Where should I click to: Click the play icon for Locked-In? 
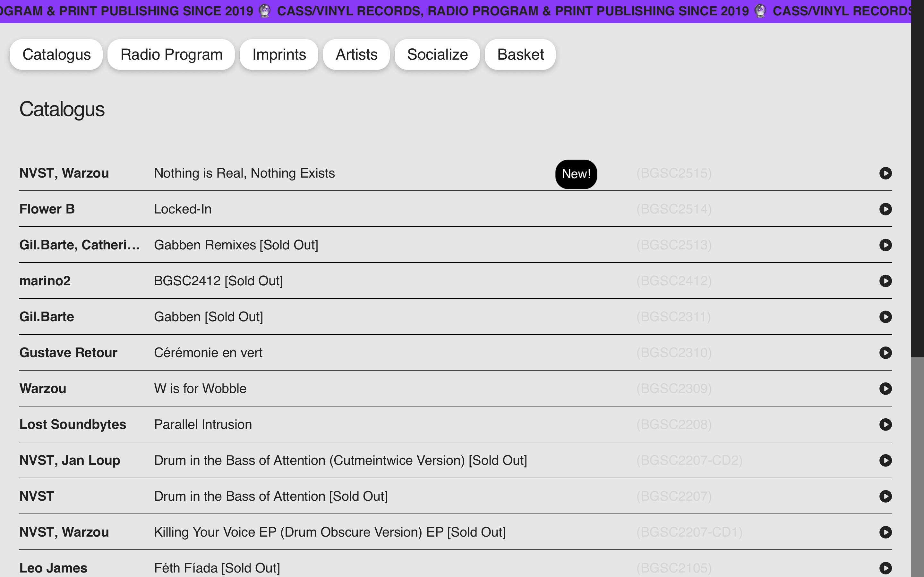coord(885,209)
